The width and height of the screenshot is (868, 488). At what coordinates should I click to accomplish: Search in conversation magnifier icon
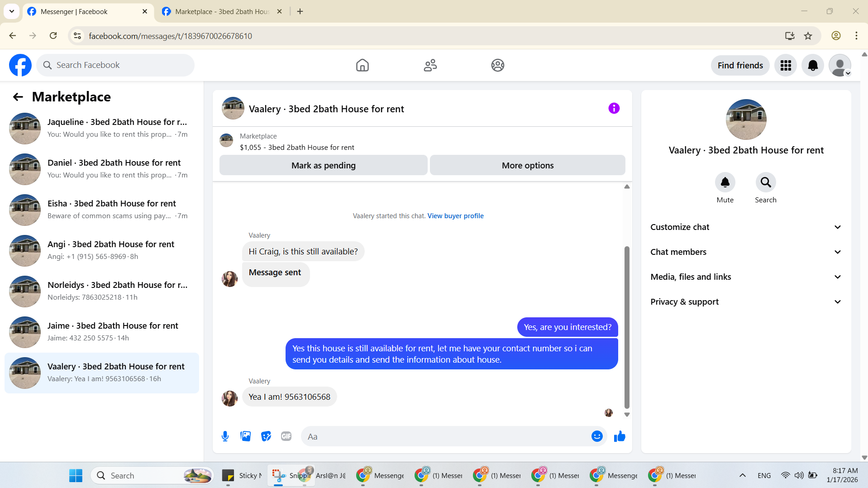pos(765,182)
